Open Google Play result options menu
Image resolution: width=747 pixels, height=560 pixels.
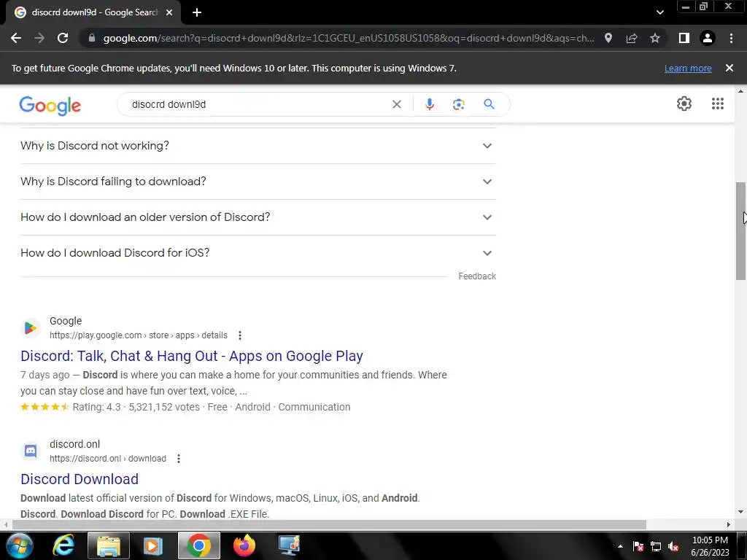[240, 335]
